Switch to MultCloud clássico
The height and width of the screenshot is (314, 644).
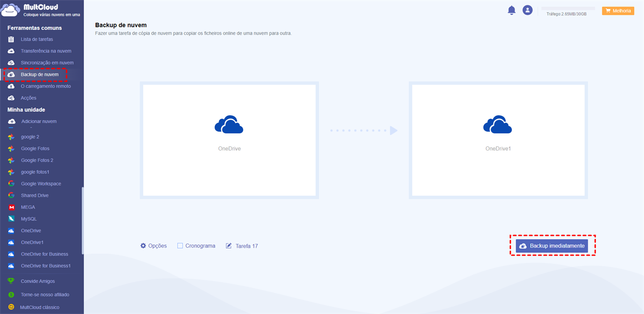pos(40,308)
